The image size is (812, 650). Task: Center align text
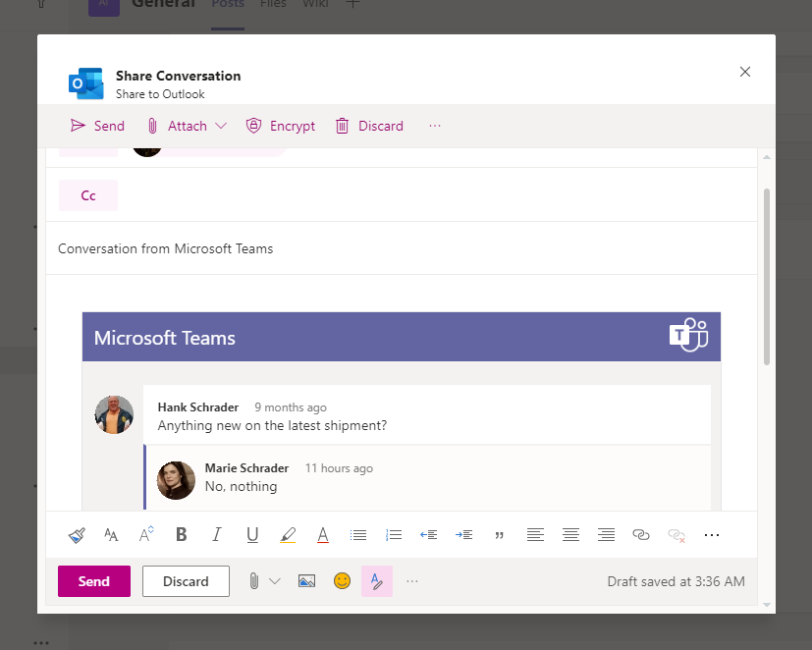(570, 535)
